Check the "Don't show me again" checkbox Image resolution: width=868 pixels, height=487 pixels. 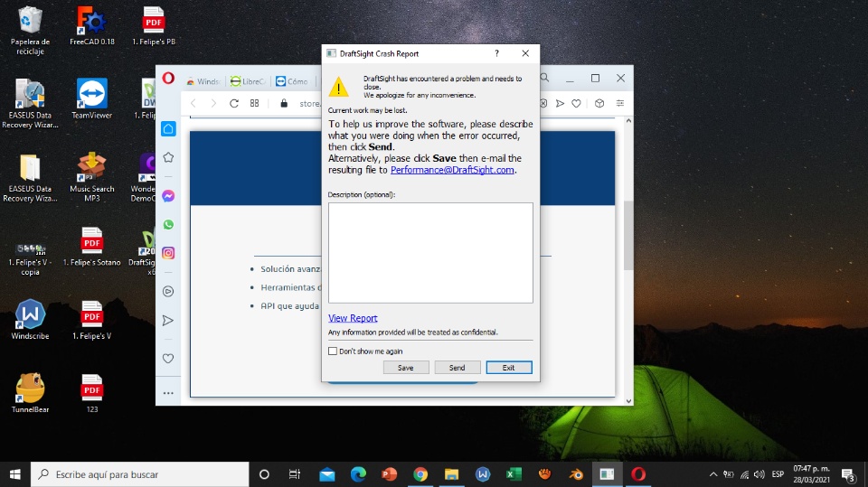pos(333,351)
